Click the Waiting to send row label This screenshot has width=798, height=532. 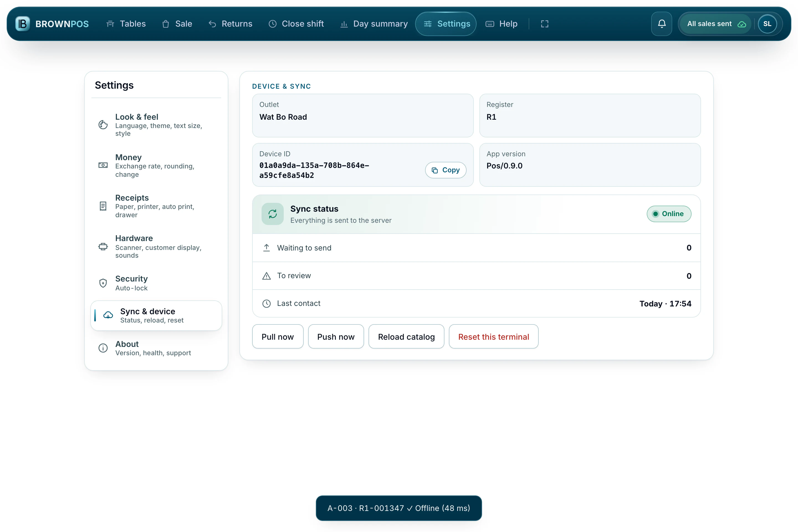(304, 248)
